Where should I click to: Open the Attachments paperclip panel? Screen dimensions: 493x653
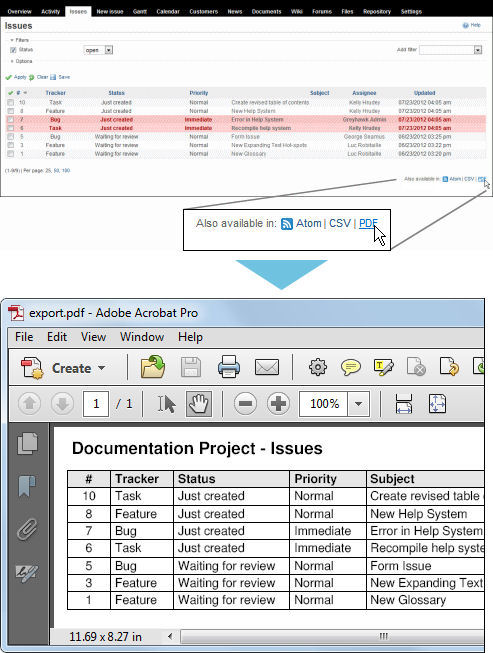27,529
